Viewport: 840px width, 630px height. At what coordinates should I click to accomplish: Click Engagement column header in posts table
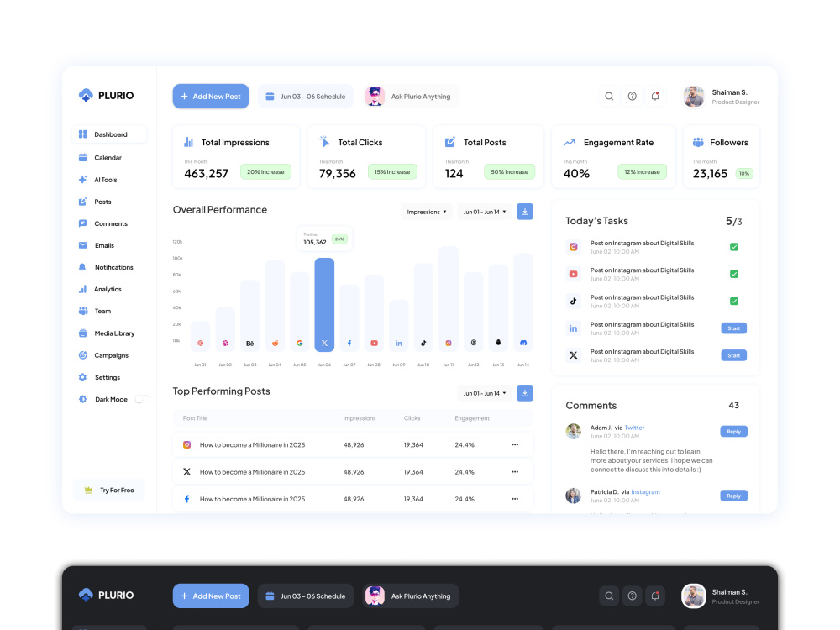(x=472, y=418)
